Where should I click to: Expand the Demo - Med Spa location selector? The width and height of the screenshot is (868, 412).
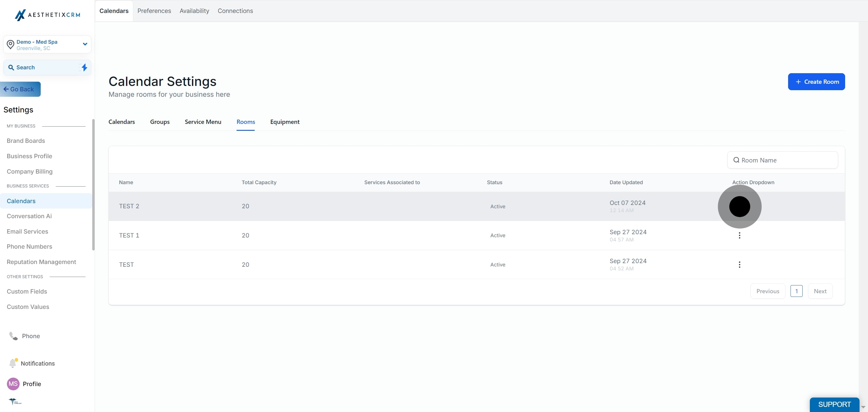47,45
